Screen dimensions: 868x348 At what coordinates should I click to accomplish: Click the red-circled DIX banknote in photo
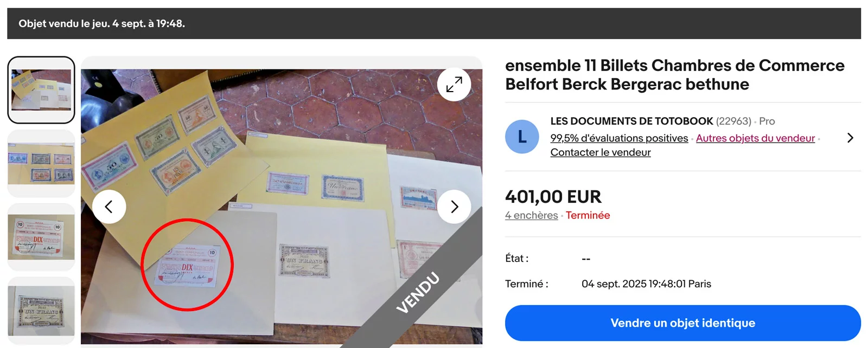[x=187, y=265]
